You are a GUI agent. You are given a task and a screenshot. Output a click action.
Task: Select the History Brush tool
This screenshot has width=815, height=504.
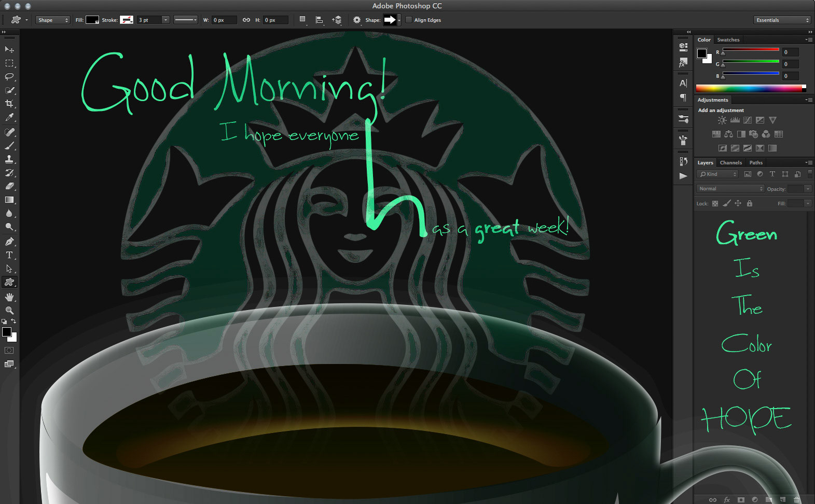coord(9,173)
